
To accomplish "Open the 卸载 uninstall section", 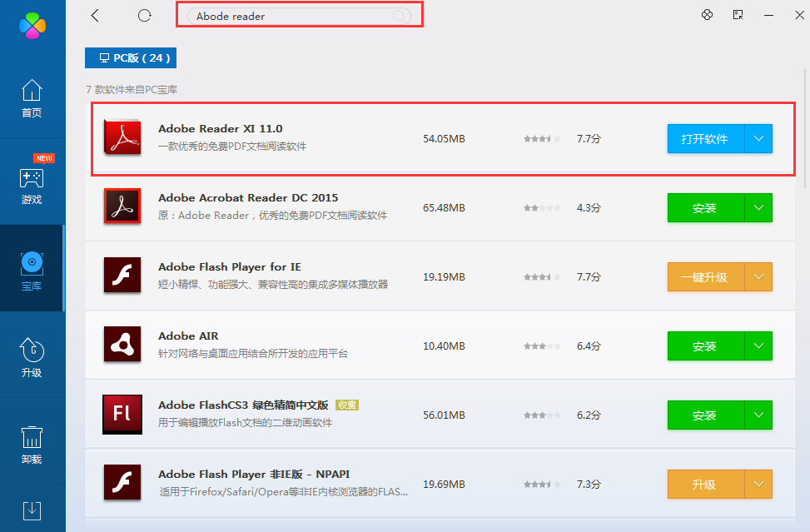I will [x=32, y=445].
